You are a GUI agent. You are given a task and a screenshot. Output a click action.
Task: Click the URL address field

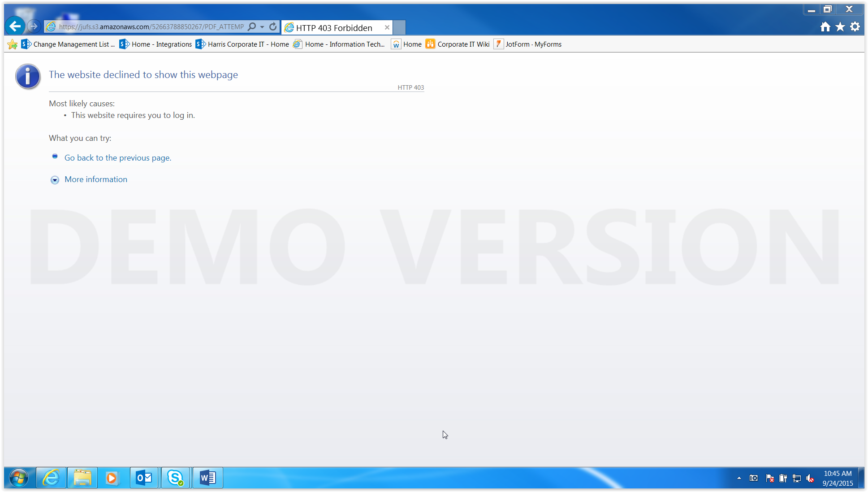click(151, 27)
